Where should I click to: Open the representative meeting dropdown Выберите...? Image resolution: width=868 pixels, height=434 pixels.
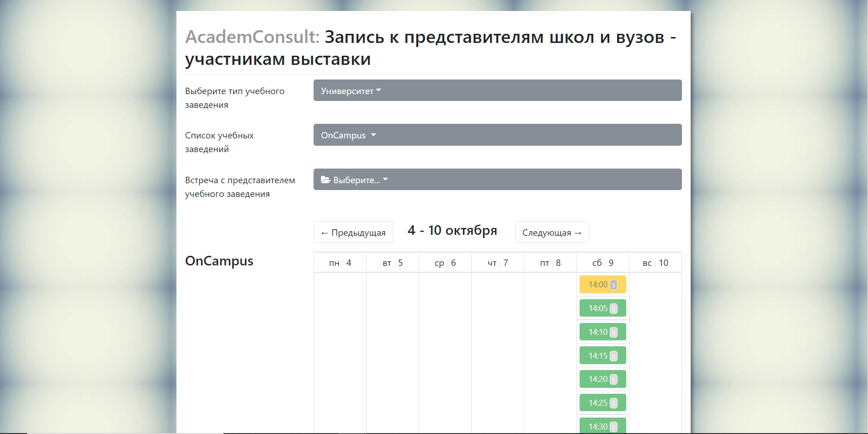tap(497, 179)
